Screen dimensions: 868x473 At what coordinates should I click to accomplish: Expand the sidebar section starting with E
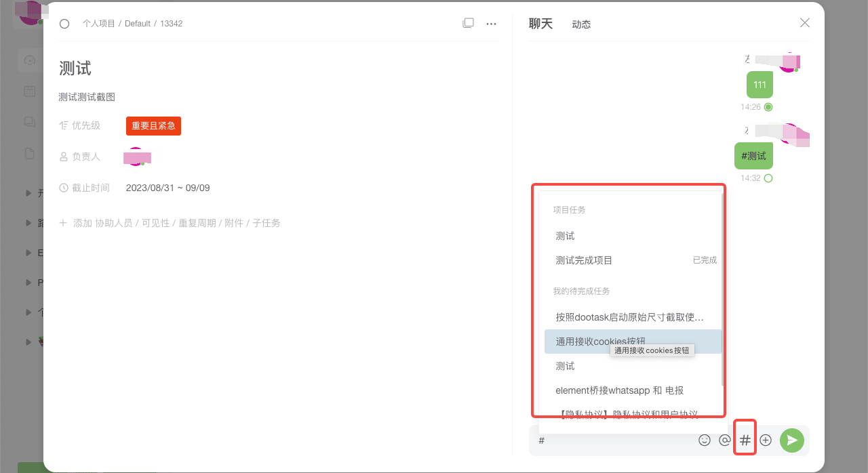click(x=28, y=252)
